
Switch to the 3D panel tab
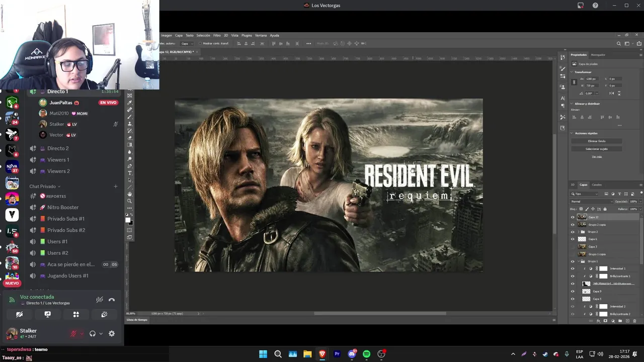coord(573,185)
